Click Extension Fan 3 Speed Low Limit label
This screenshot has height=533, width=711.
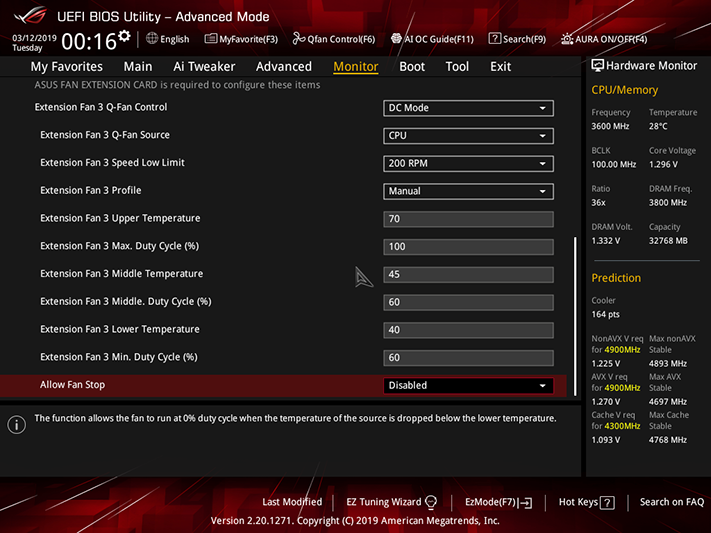click(112, 162)
